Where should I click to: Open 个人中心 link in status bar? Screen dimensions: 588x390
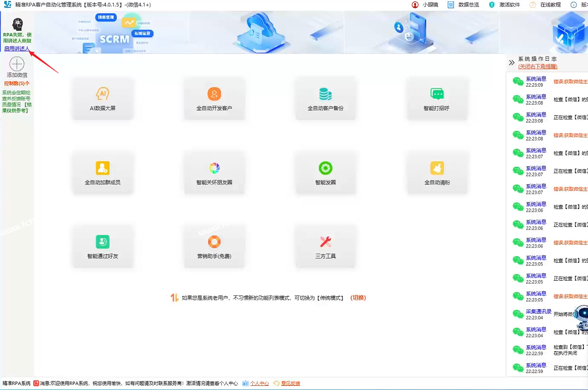click(259, 383)
